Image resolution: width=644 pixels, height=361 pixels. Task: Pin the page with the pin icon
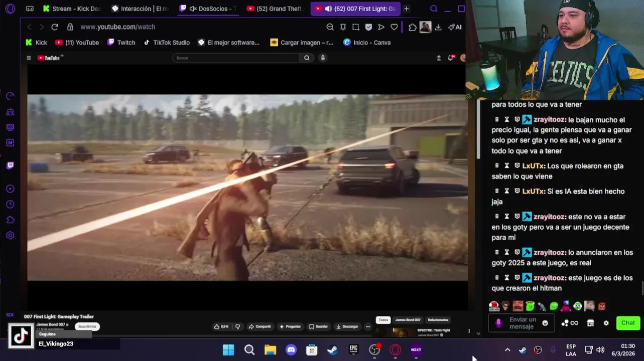click(343, 27)
